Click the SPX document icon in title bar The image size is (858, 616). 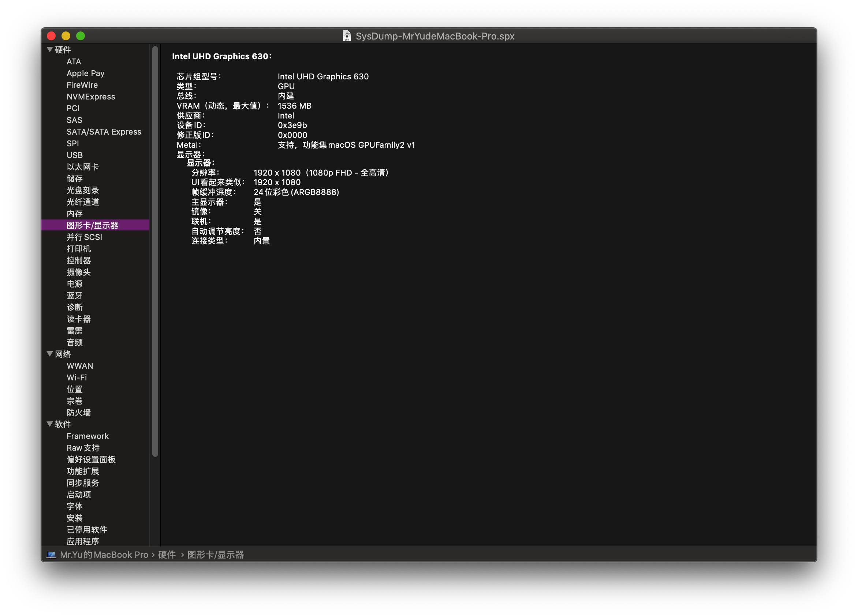coord(347,36)
